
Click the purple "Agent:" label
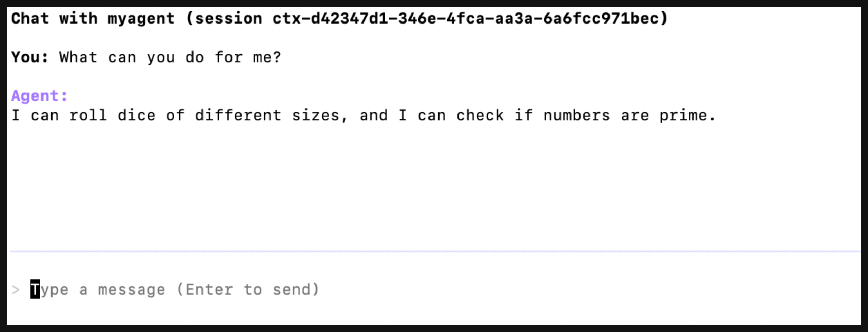tap(39, 96)
